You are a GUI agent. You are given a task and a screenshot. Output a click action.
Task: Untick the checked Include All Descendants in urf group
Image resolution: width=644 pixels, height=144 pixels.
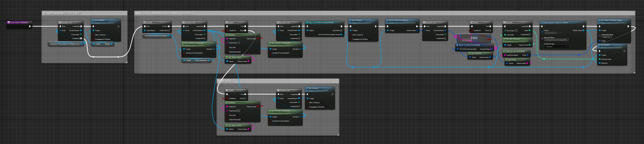coord(274,55)
